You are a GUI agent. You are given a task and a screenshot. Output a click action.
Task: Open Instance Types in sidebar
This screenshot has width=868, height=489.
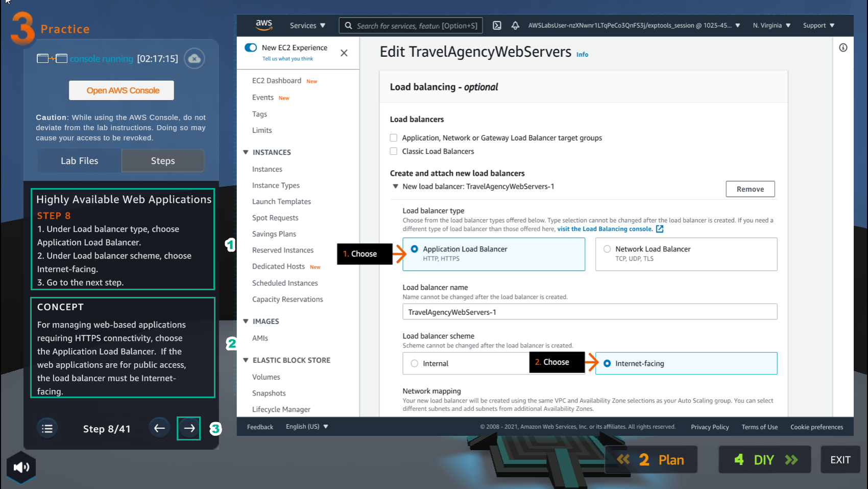click(276, 185)
